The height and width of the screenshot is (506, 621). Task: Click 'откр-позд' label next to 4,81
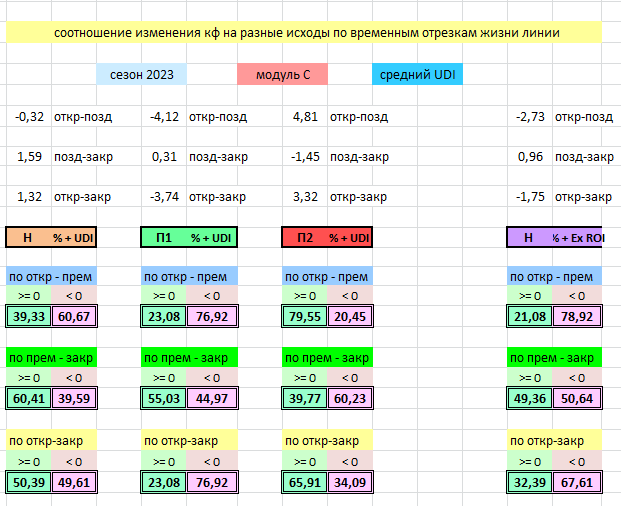point(359,117)
